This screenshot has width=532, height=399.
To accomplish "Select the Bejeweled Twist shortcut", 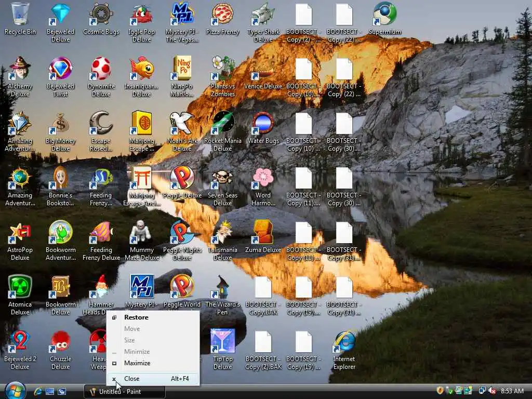I will (x=60, y=77).
